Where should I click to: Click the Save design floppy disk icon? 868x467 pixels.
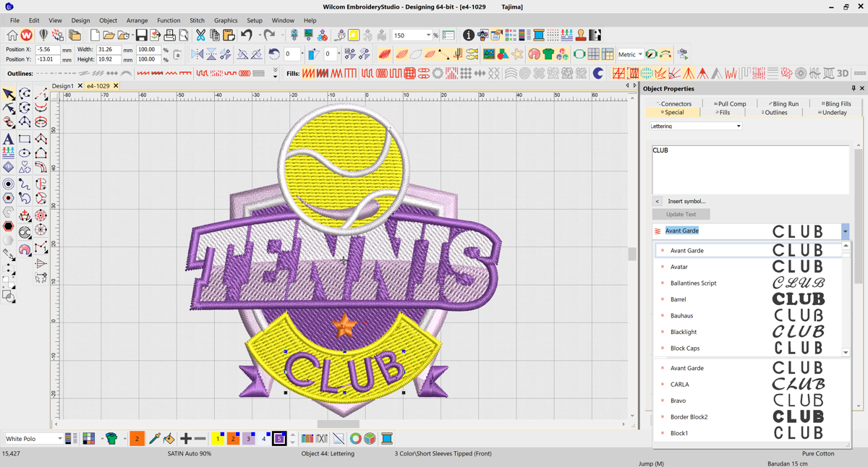(141, 35)
